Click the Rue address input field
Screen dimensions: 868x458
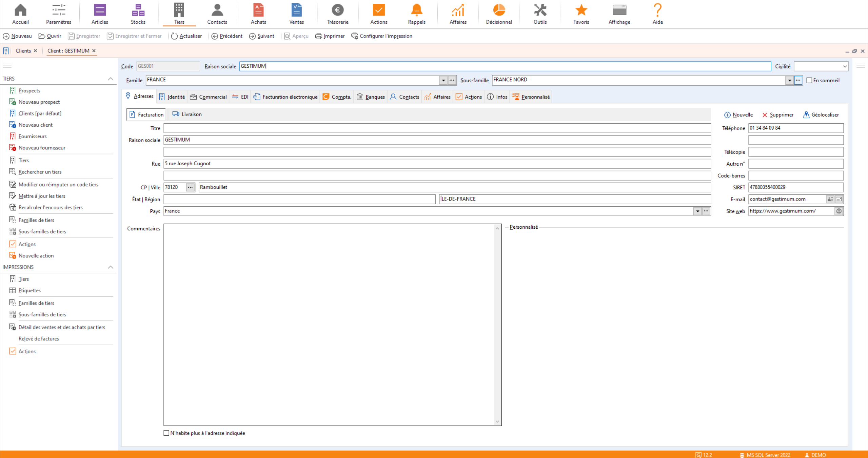437,164
